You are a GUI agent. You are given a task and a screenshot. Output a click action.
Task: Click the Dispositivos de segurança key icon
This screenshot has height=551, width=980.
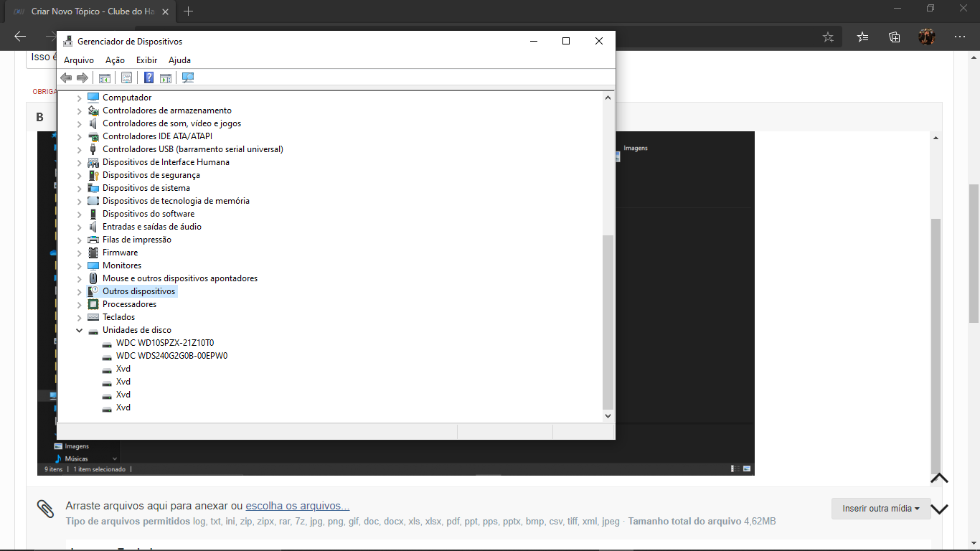point(93,175)
